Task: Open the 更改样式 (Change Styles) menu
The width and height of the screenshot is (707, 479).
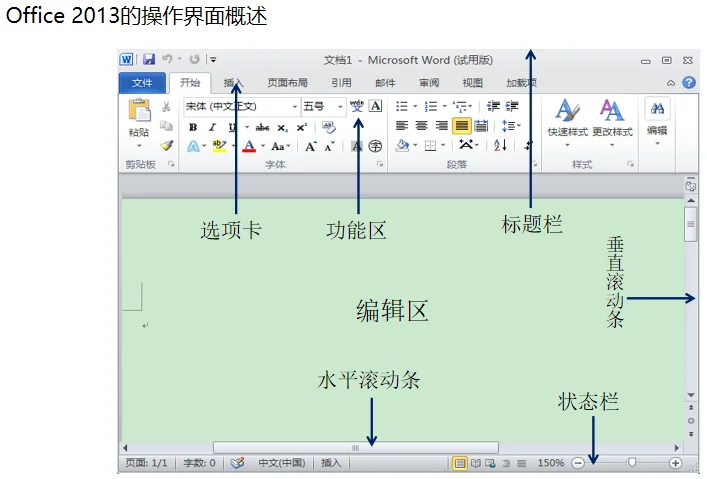Action: [x=612, y=123]
